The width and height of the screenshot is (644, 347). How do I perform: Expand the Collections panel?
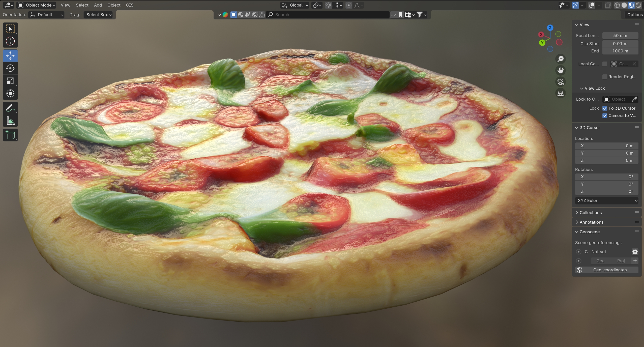pos(590,213)
